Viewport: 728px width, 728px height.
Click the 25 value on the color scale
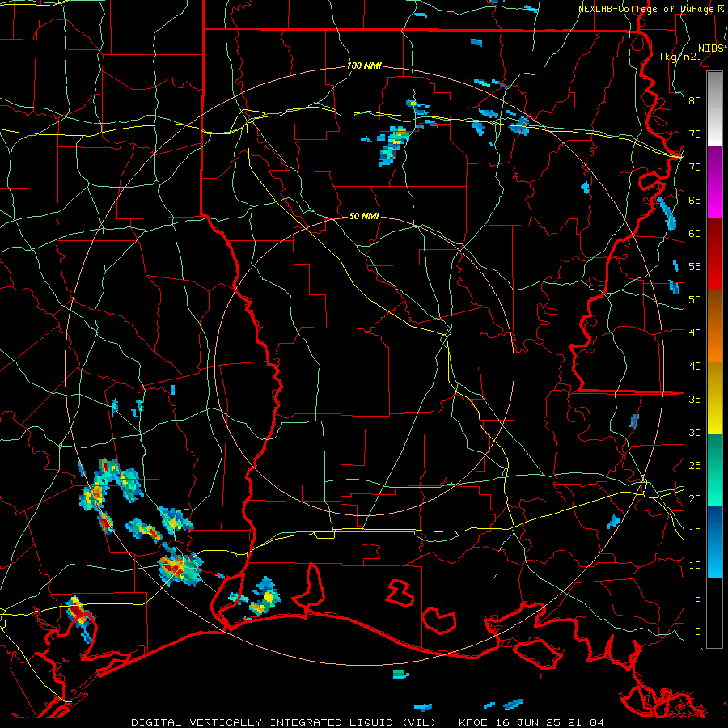click(695, 466)
